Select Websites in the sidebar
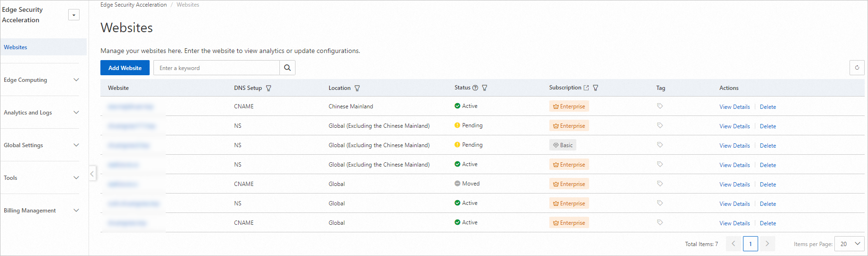This screenshot has width=868, height=256. 16,47
